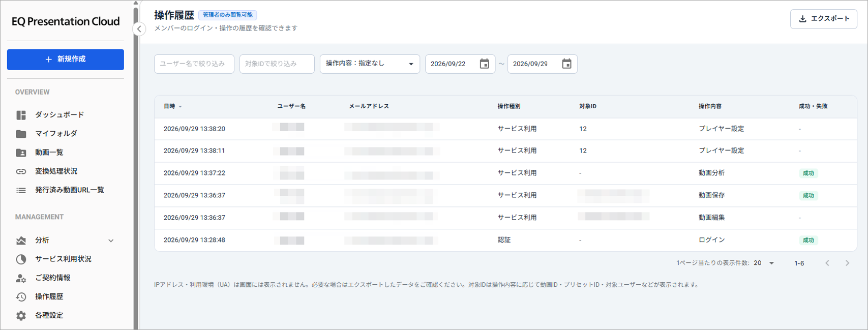868x330 pixels.
Task: Open サービス利用状況 in the sidebar
Action: [63, 259]
